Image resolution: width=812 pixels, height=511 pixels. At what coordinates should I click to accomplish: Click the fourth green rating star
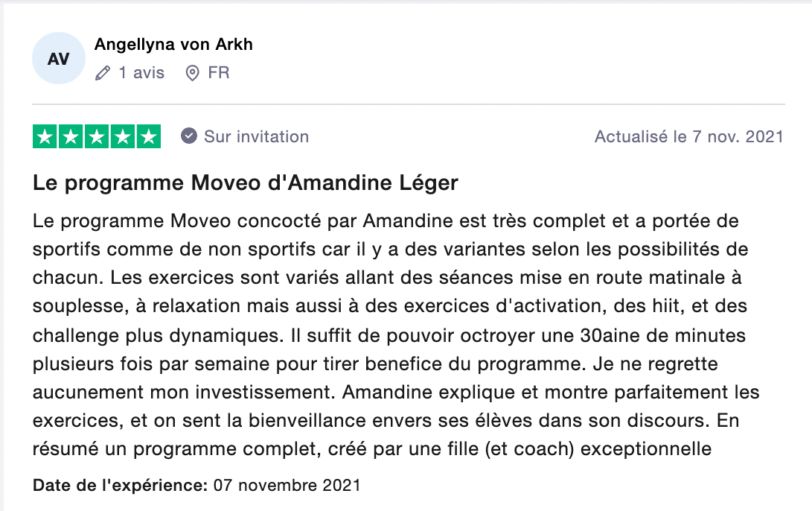pos(123,137)
